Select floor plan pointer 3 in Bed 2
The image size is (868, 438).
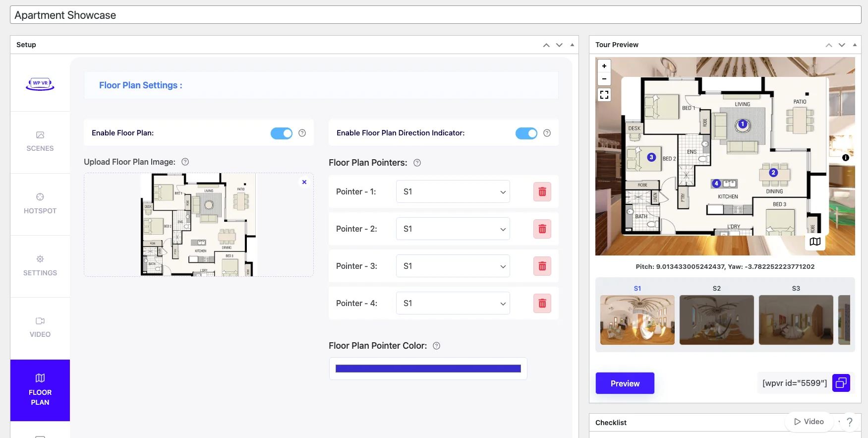click(652, 157)
